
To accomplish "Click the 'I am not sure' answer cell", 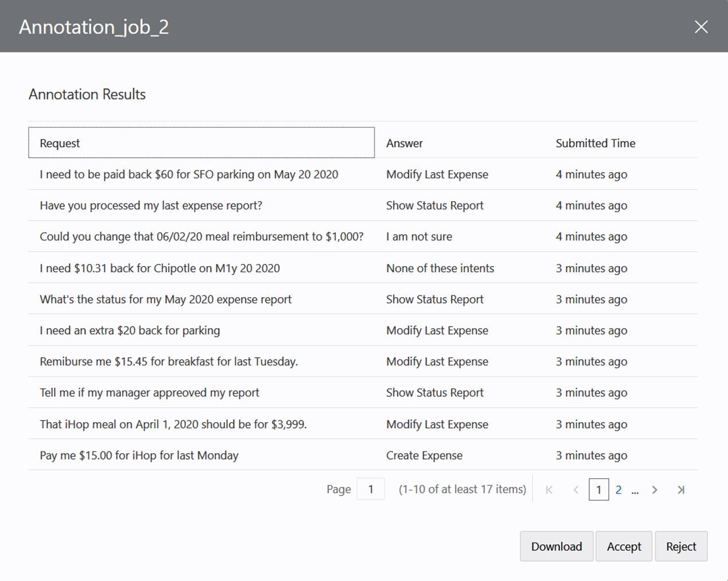I will click(x=419, y=236).
